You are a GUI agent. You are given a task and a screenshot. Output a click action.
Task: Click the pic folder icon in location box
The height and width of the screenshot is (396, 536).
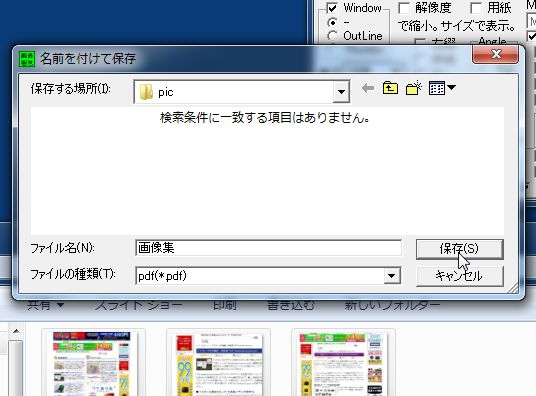click(x=146, y=92)
